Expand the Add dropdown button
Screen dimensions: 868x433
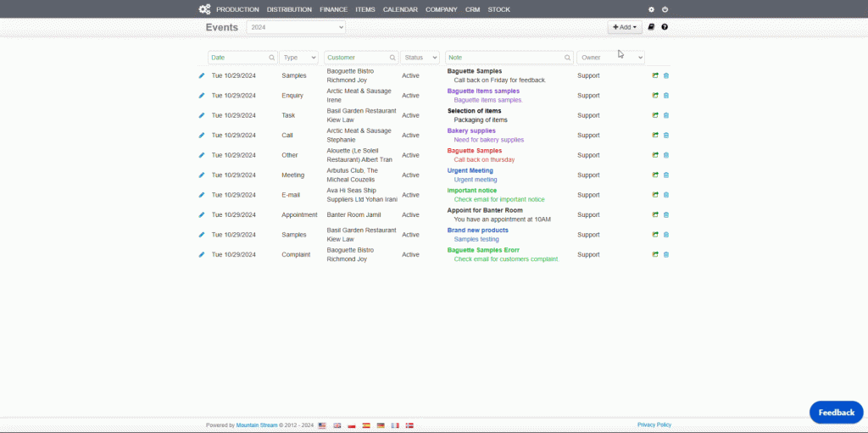[625, 27]
